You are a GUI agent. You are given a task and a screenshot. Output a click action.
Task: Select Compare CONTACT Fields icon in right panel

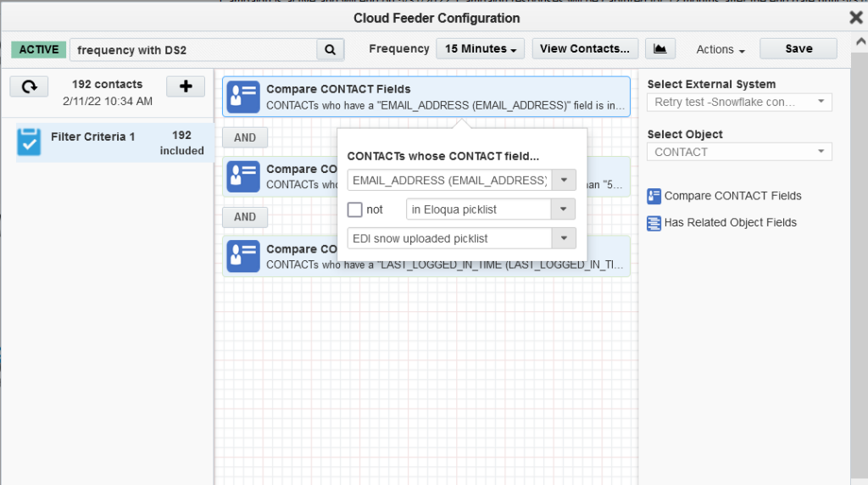tap(654, 196)
